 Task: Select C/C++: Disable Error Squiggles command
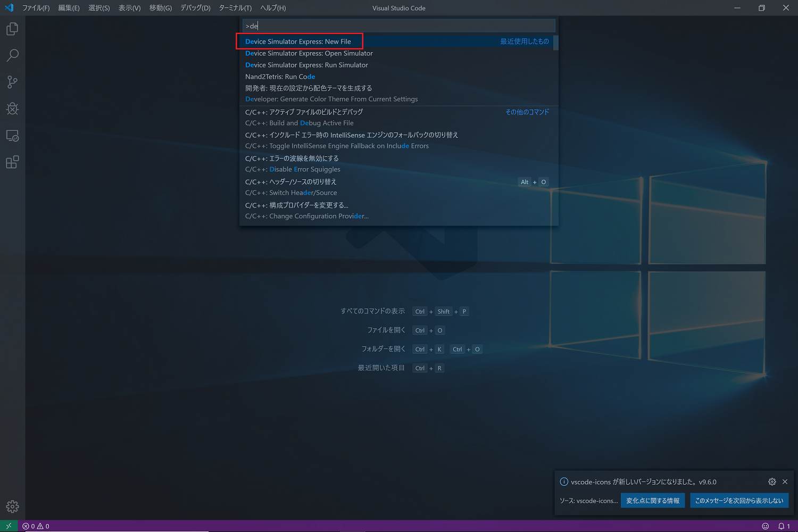(396, 164)
